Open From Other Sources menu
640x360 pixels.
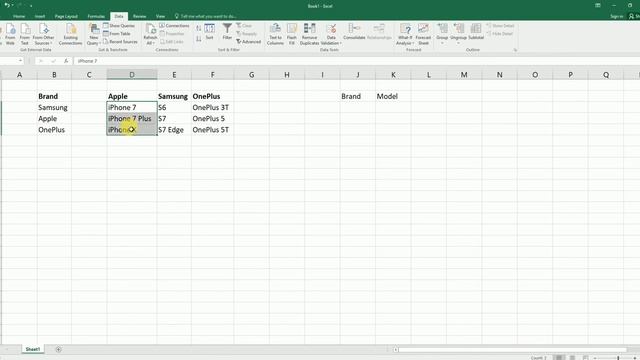coord(43,33)
